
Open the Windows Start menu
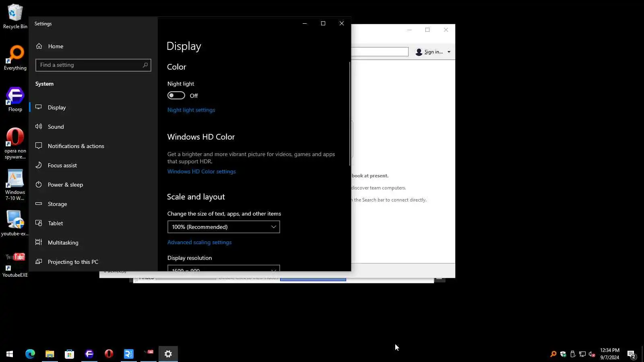[10, 354]
